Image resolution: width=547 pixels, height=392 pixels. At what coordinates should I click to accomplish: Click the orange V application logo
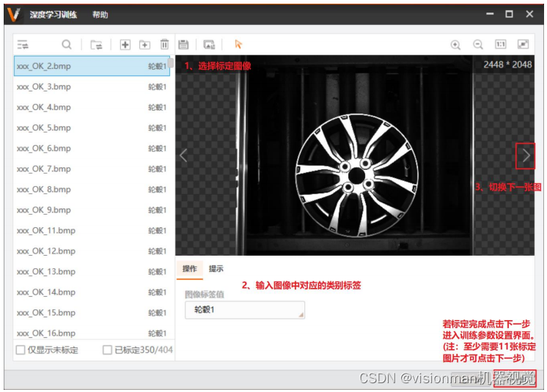[x=14, y=14]
